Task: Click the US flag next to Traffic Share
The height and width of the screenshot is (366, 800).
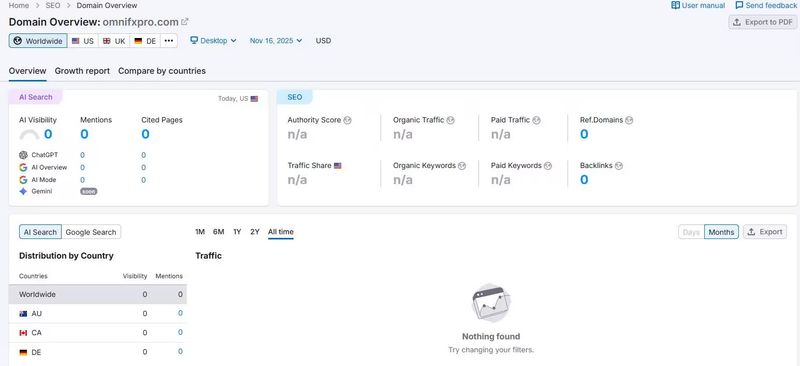Action: (338, 166)
